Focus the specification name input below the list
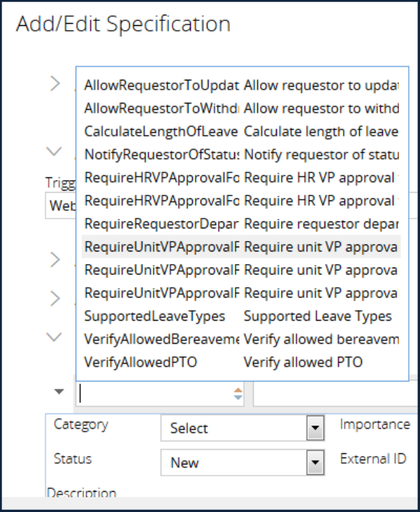 [155, 394]
